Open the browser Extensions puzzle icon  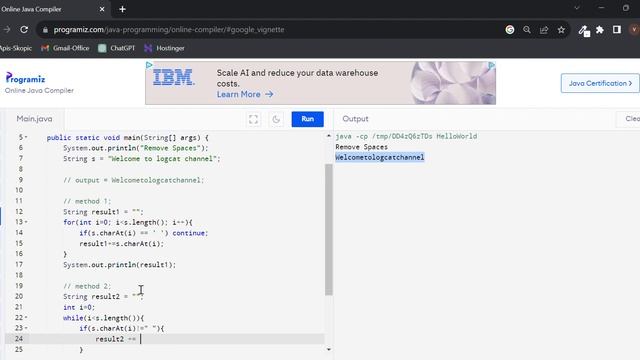pos(600,29)
